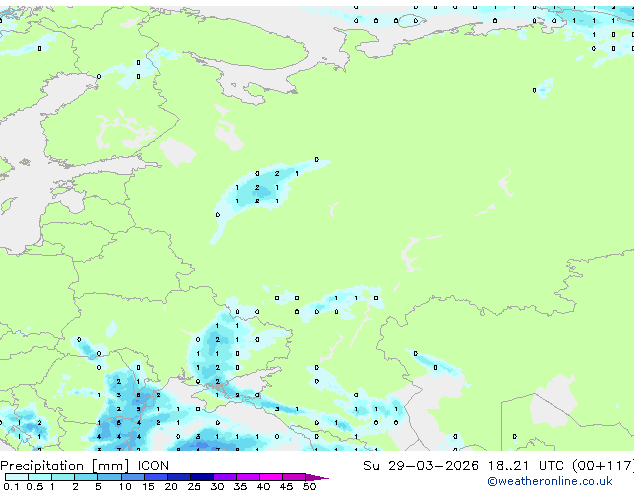This screenshot has width=634, height=490.
Task: Click the date "Su 29-03-2026" text
Action: (x=421, y=466)
